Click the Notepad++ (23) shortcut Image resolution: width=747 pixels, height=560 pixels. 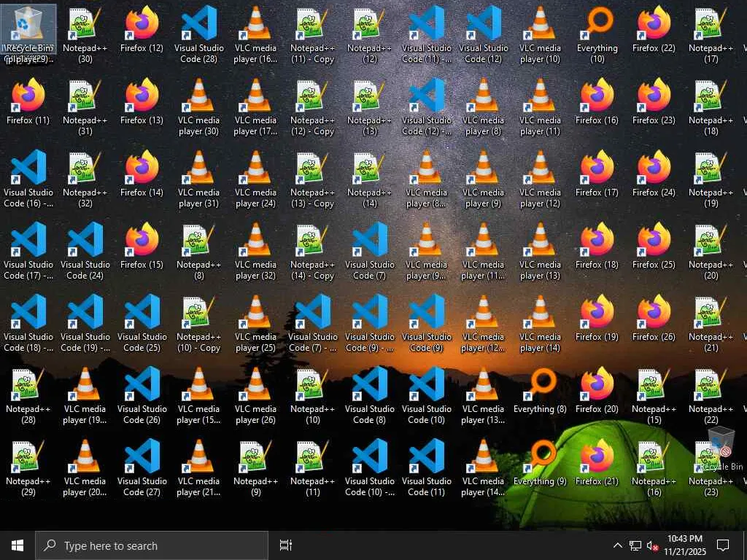pos(711,469)
